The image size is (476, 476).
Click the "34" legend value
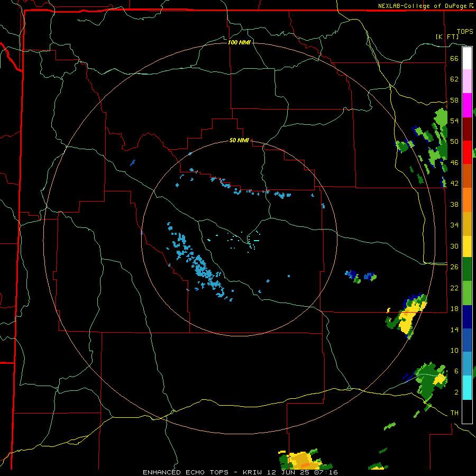point(454,225)
